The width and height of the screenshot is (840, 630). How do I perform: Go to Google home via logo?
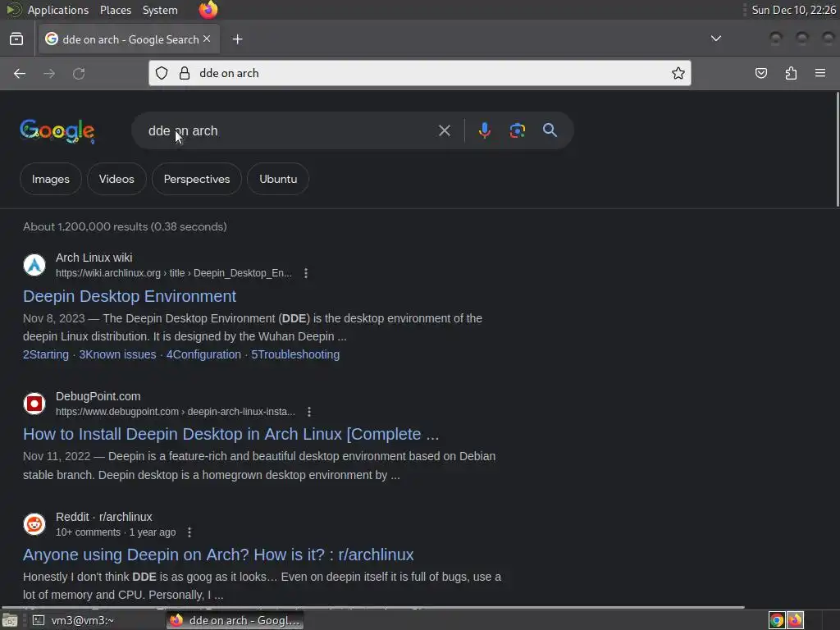click(57, 131)
